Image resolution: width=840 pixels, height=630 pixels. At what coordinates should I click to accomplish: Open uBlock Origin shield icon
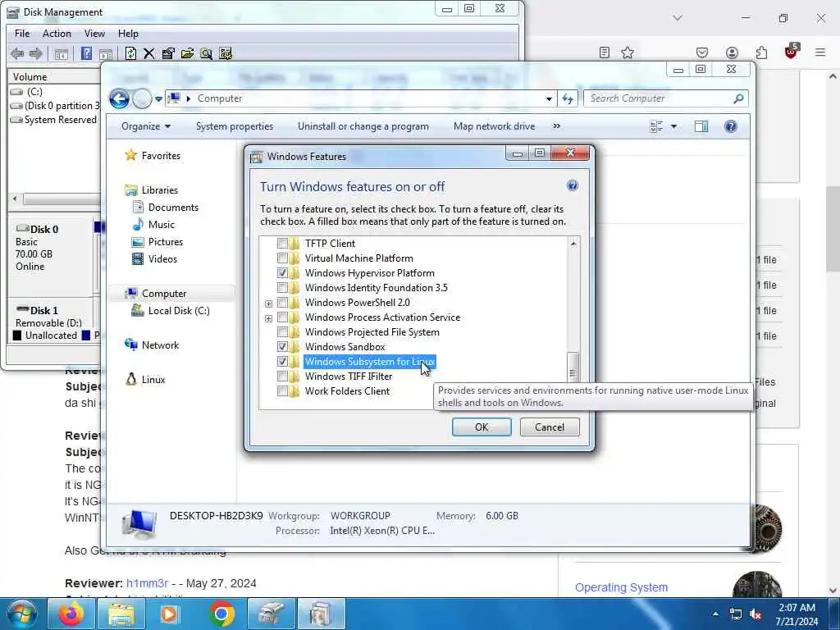tap(792, 52)
